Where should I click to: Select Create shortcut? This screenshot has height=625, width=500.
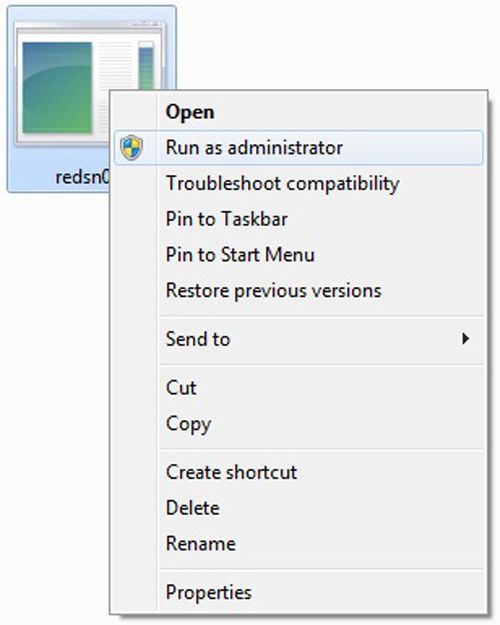(x=298, y=472)
